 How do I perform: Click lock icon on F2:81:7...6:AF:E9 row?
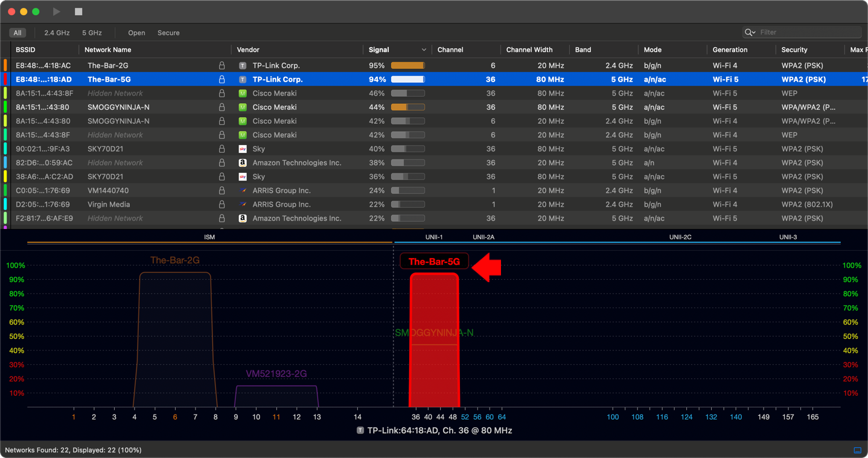pos(222,218)
